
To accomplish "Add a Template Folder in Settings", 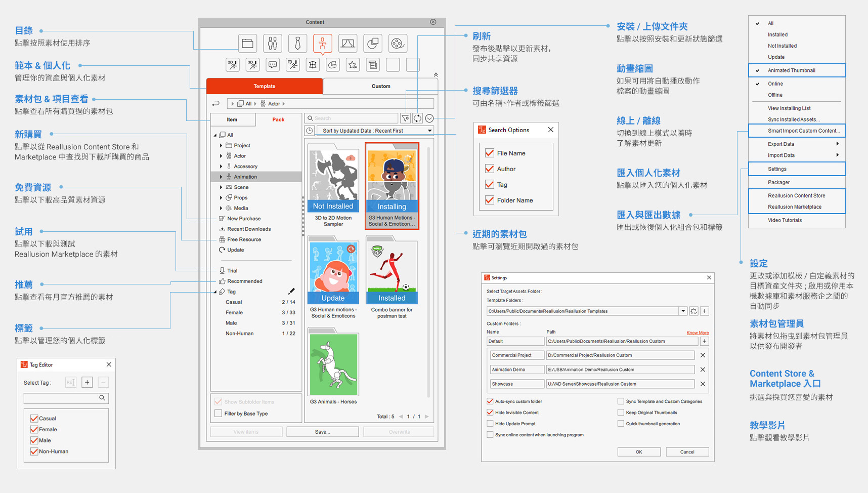I will tap(705, 311).
